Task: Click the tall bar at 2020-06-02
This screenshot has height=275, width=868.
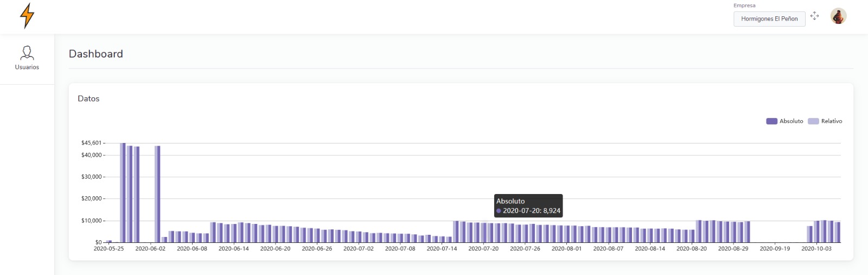Action: tap(157, 193)
